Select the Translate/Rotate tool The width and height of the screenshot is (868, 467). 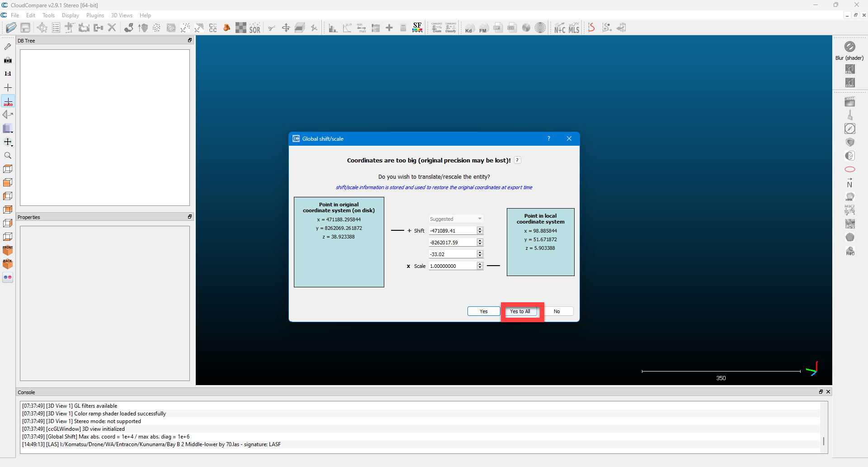286,28
